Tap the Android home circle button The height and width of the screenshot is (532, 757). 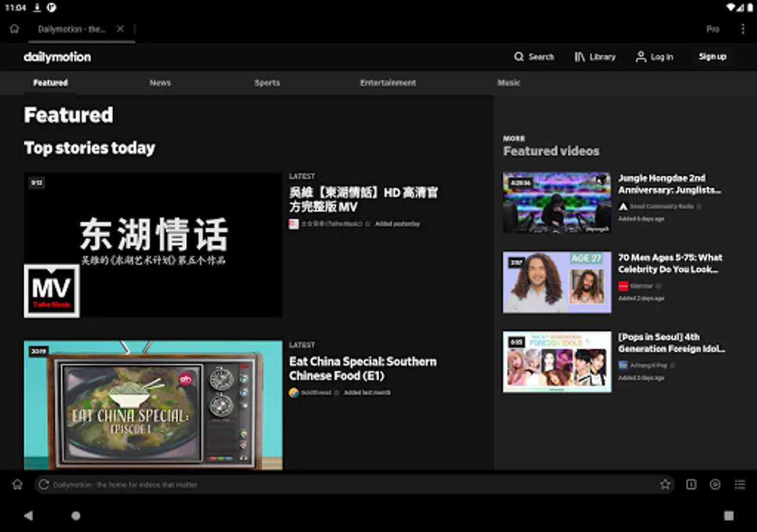pos(76,515)
